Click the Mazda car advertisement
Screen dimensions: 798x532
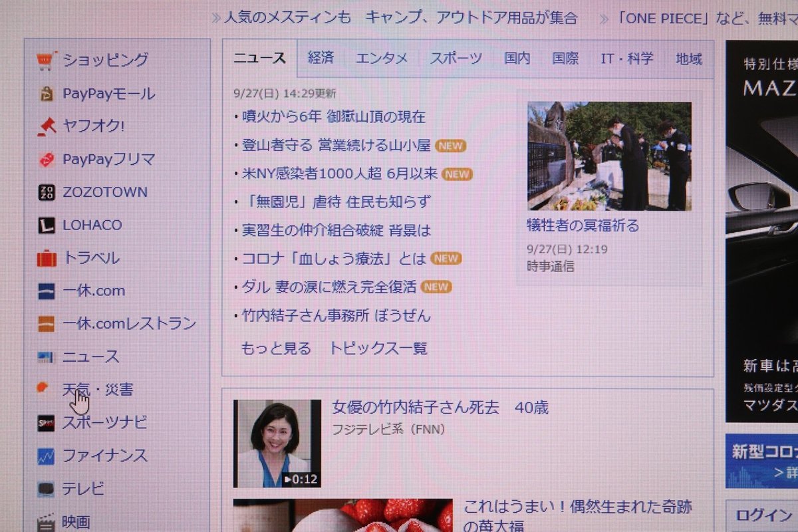(762, 231)
